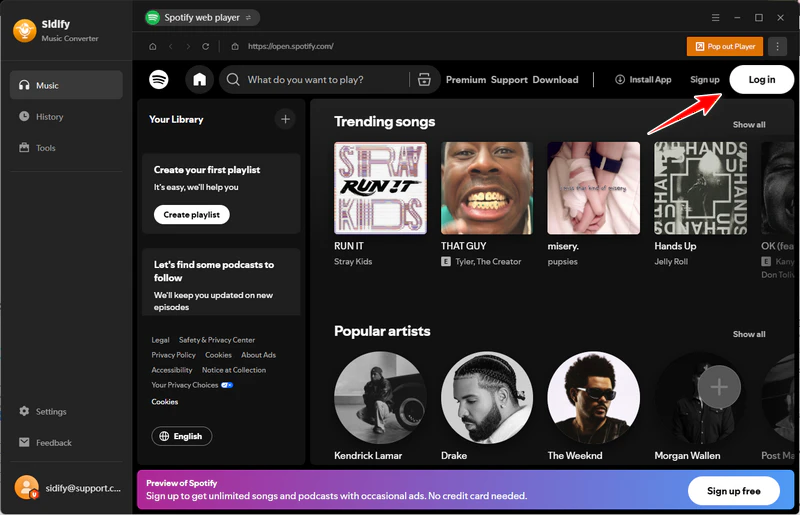The width and height of the screenshot is (800, 515).
Task: Click the Tyler, The Creator artist link
Action: 488,261
